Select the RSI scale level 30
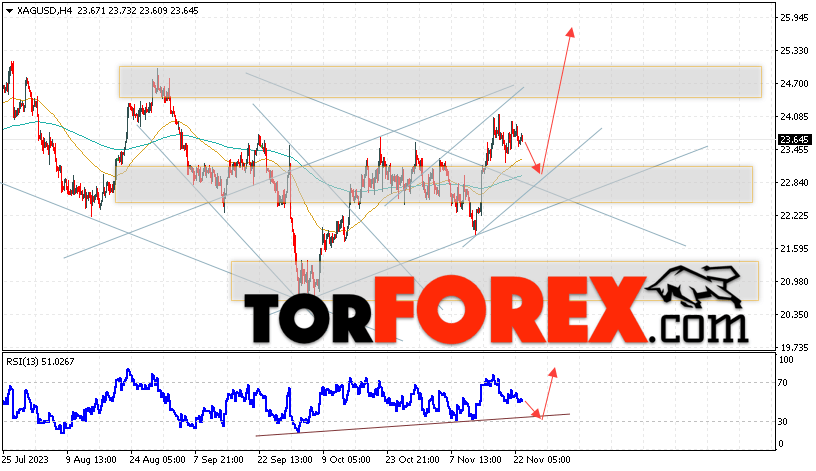The width and height of the screenshot is (816, 471). [783, 422]
